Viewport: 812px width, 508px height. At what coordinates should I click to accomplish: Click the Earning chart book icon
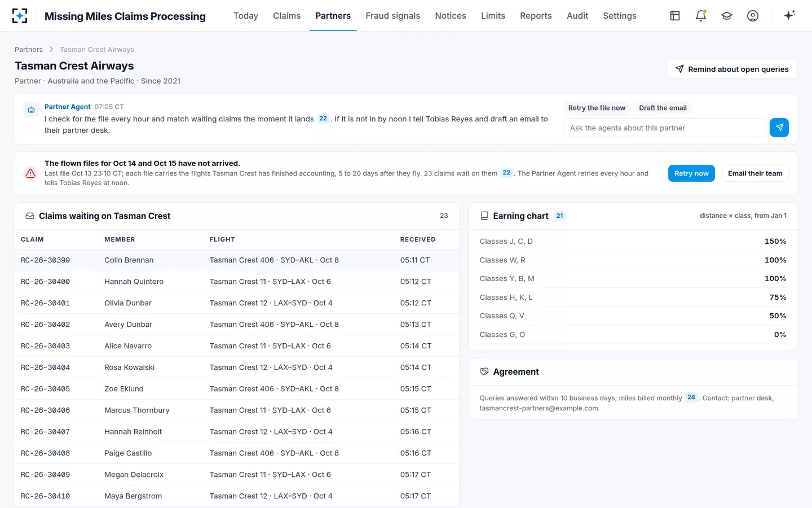click(484, 216)
